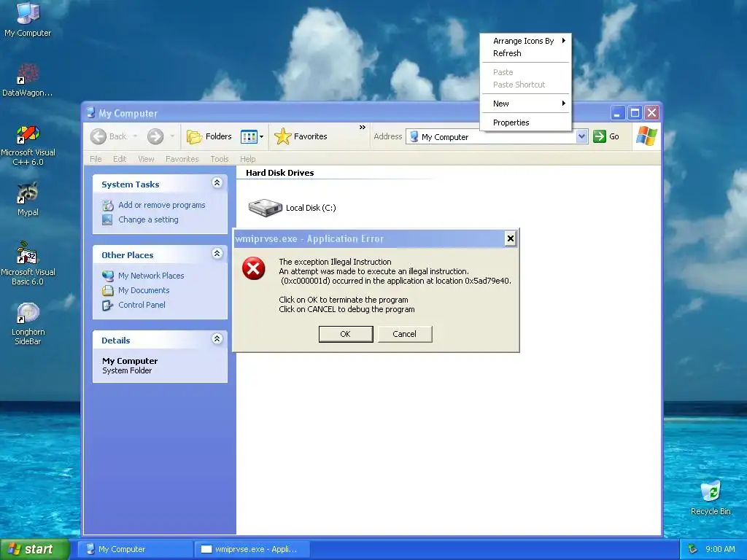This screenshot has height=560, width=747.
Task: Click the Favorites star button
Action: (x=301, y=136)
